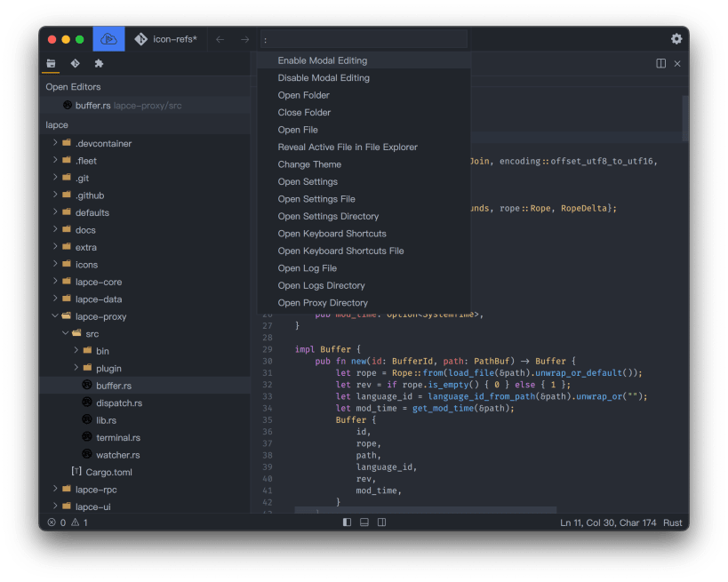Open the plugins panel icon
Viewport: 728px width, 582px height.
click(100, 63)
